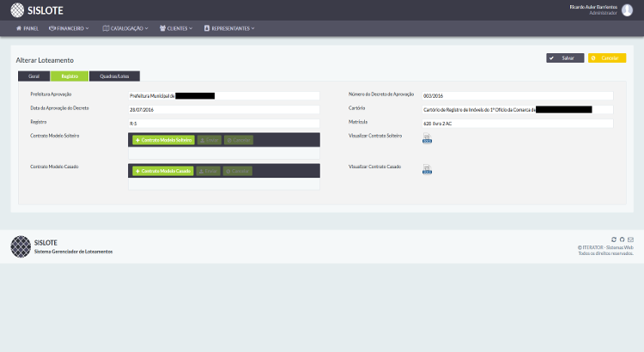Click the SISLOTE logo in header
Viewport: 644px width, 352px height.
pos(37,10)
